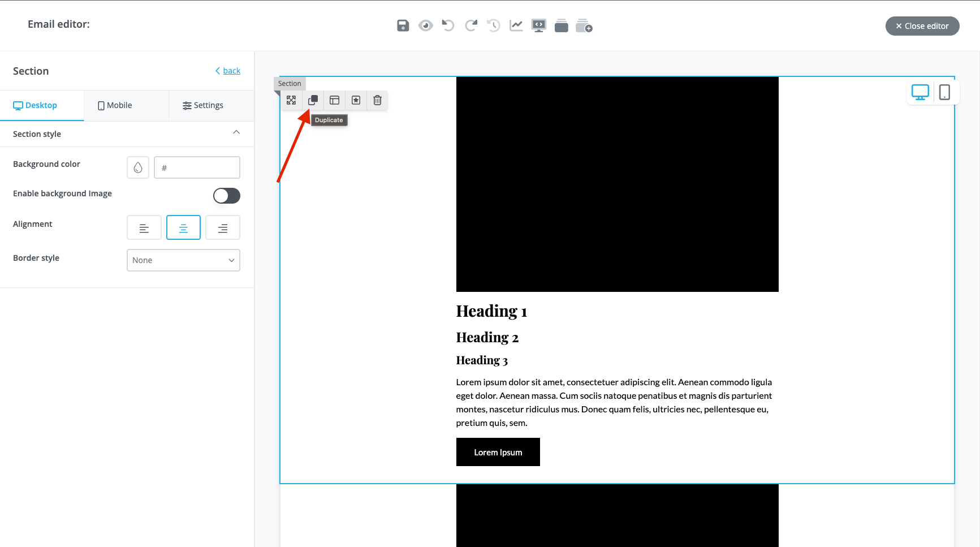Open the Border style dropdown
The image size is (980, 547).
coord(183,260)
